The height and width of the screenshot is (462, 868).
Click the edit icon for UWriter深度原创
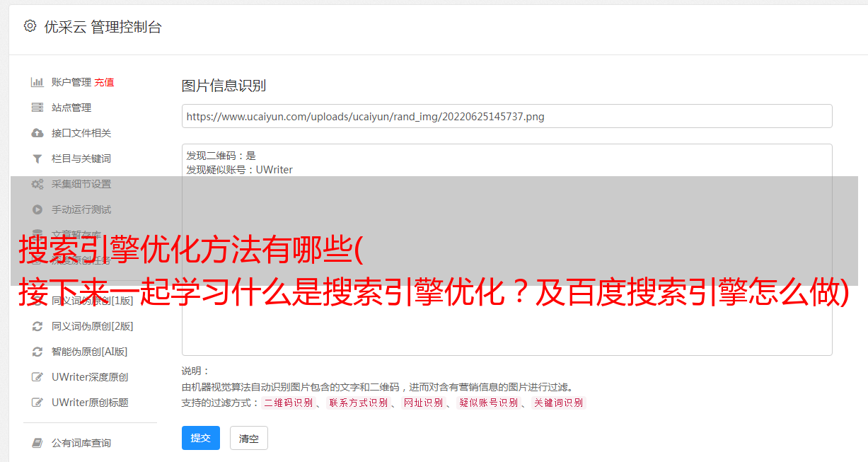coord(37,377)
